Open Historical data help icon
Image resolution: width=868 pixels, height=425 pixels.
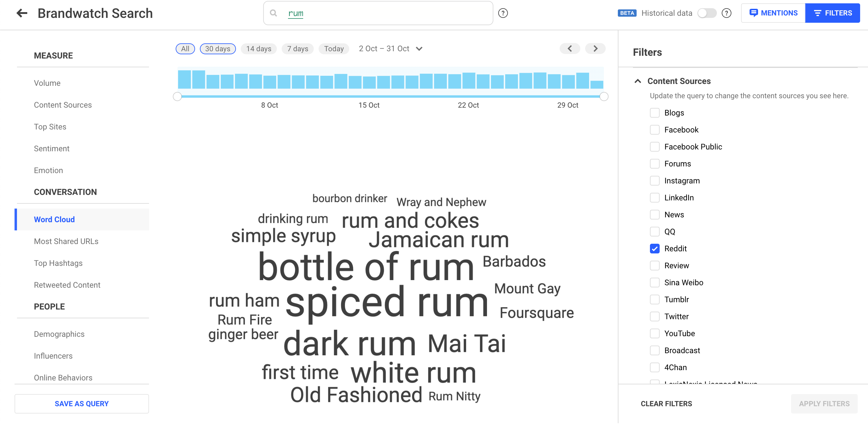(726, 13)
